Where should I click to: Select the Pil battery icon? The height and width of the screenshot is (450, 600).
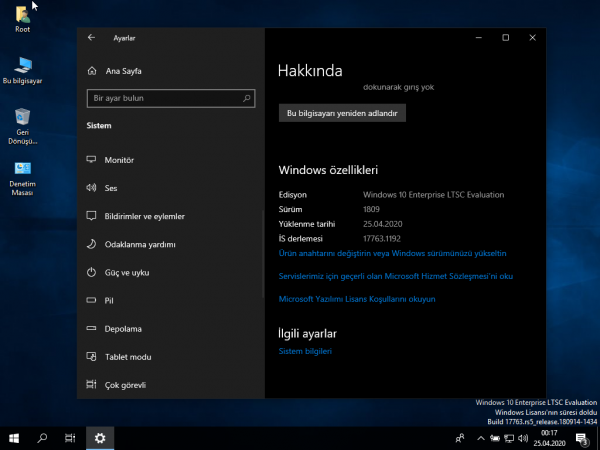(x=91, y=300)
